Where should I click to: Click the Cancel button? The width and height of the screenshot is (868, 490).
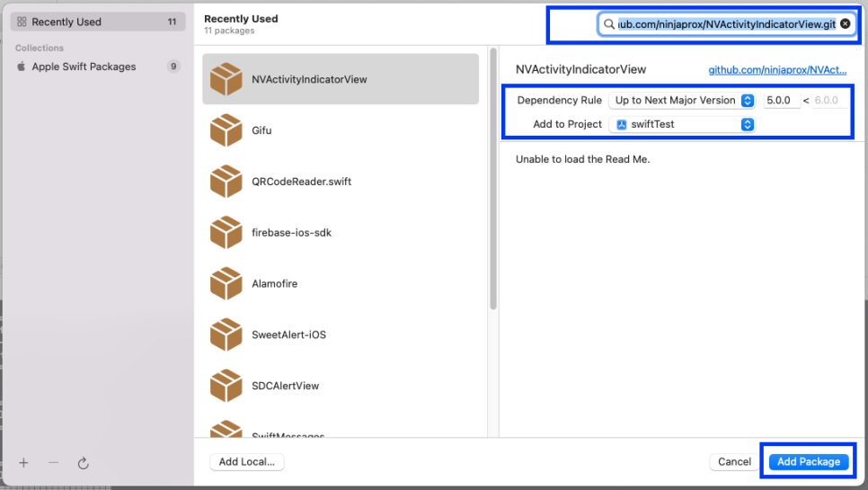[734, 462]
